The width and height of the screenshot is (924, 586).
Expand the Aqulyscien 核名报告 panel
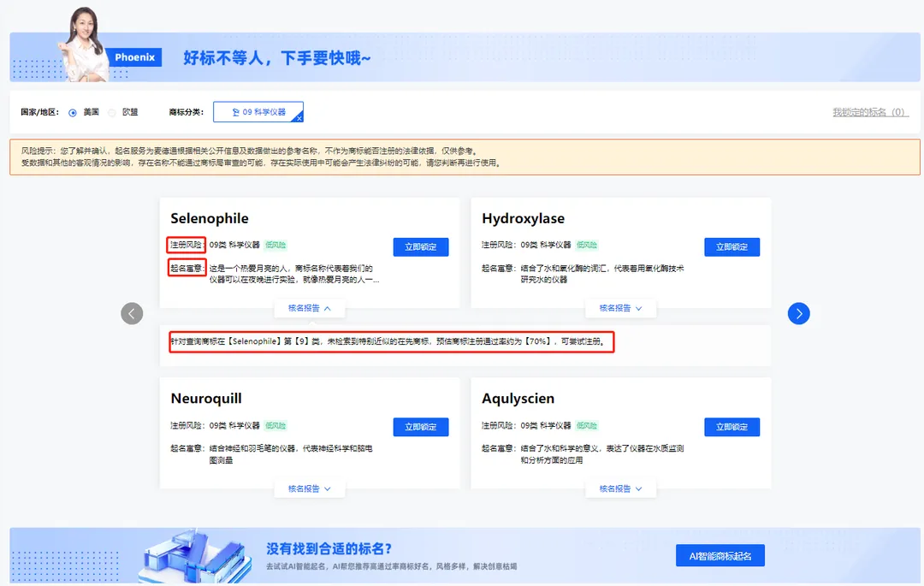620,488
